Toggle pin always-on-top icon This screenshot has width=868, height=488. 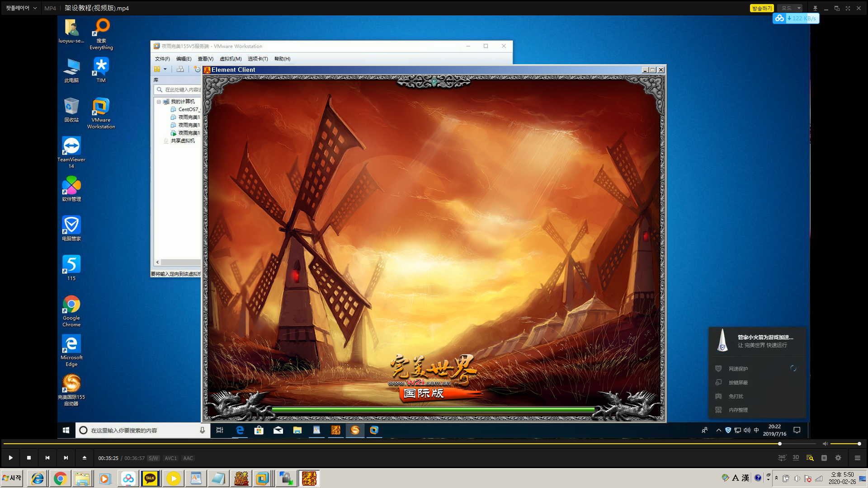point(815,8)
